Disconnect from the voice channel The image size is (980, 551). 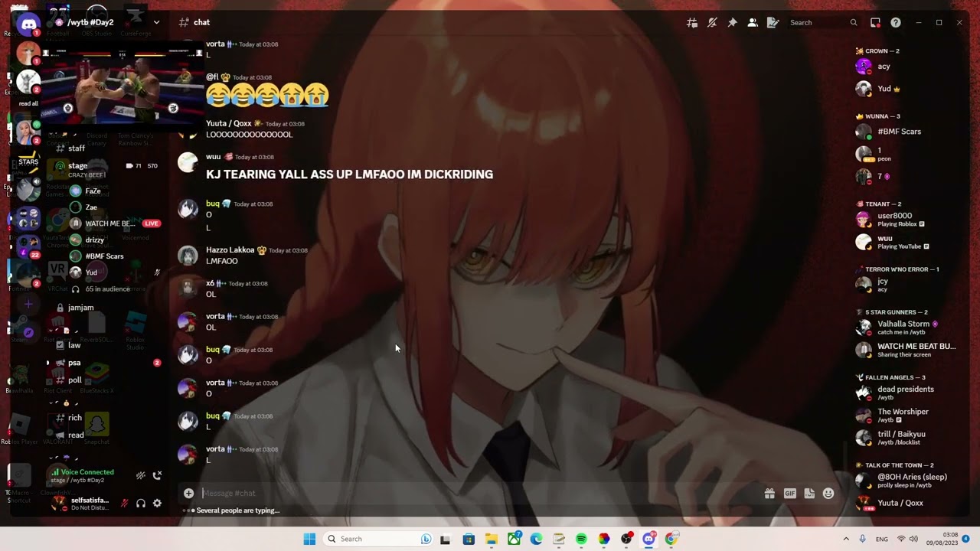point(157,475)
